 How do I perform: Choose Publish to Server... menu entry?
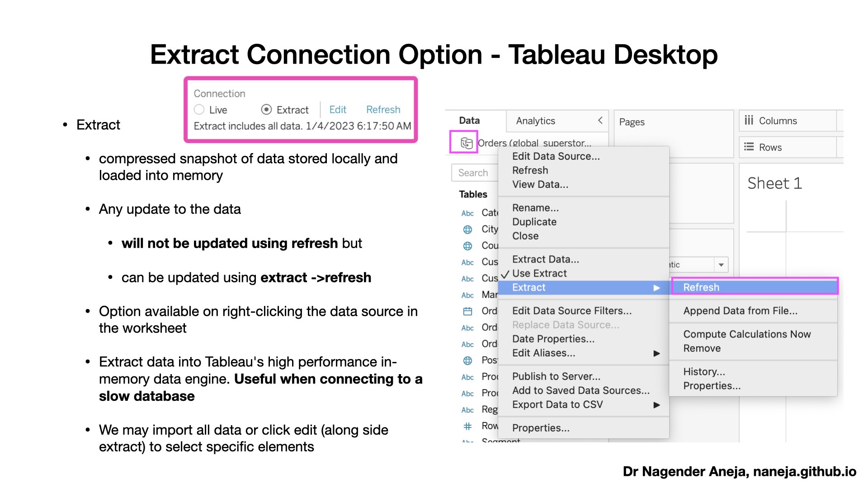[556, 376]
